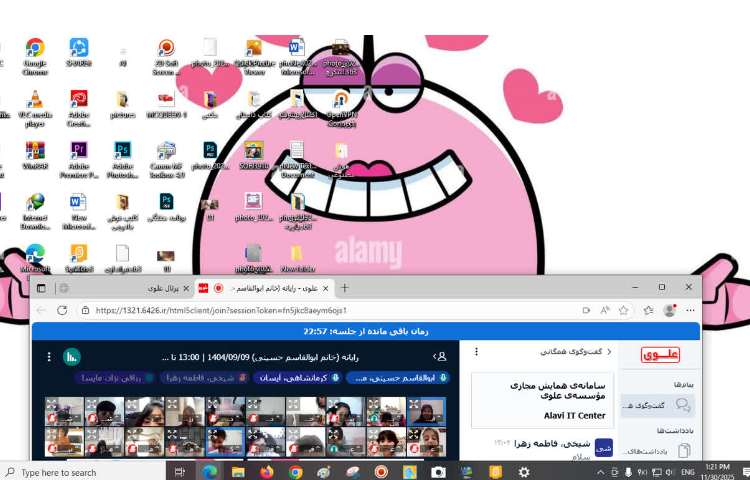The height and width of the screenshot is (480, 750).
Task: Click the browser profile avatar icon
Action: point(669,310)
